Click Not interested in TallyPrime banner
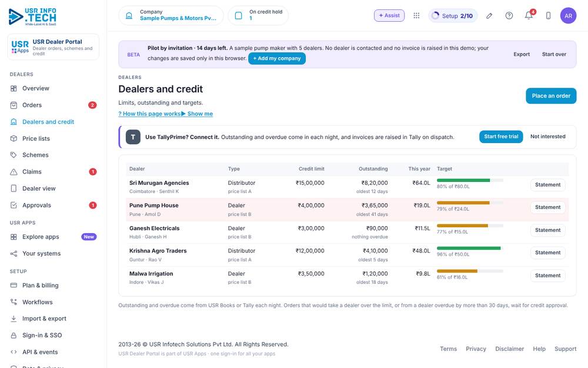Viewport: 588px width, 368px height. pos(547,137)
